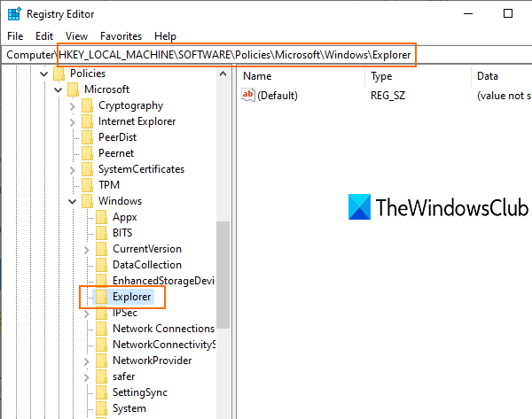The width and height of the screenshot is (532, 419).
Task: Click the CurrentVersion folder icon
Action: (x=102, y=249)
